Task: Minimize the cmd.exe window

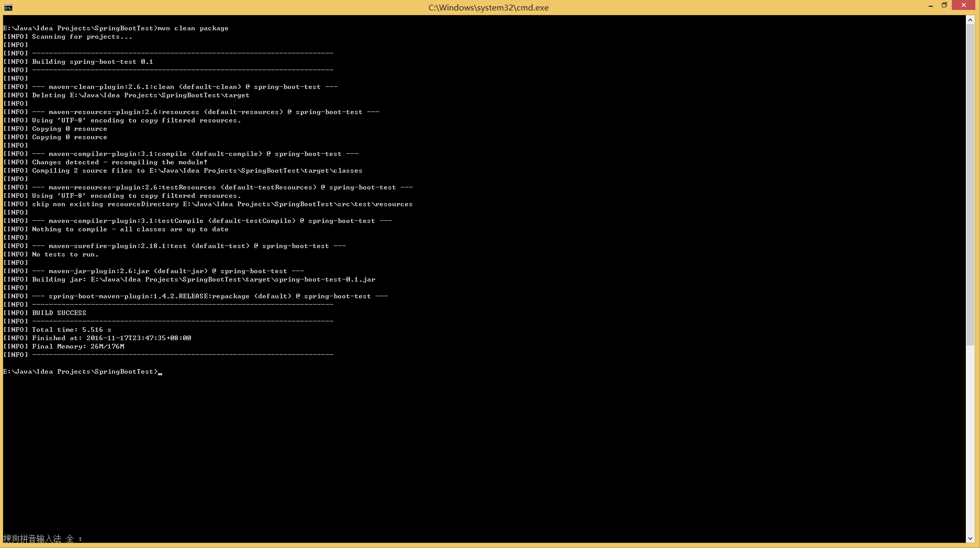Action: (x=931, y=6)
